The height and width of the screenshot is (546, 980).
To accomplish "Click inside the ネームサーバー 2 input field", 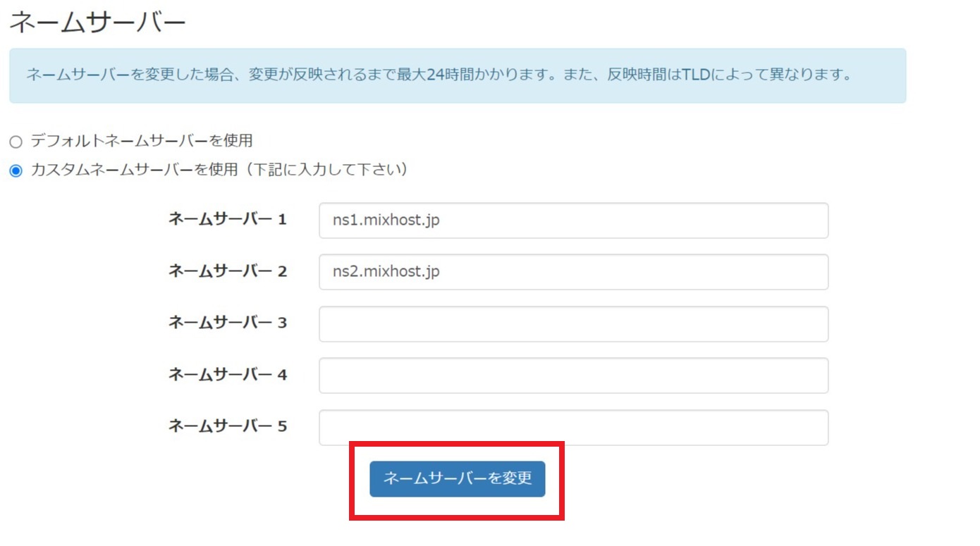I will (x=571, y=271).
